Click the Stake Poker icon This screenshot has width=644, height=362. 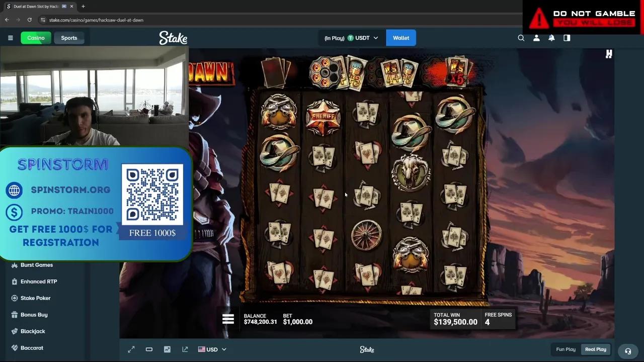[15, 298]
